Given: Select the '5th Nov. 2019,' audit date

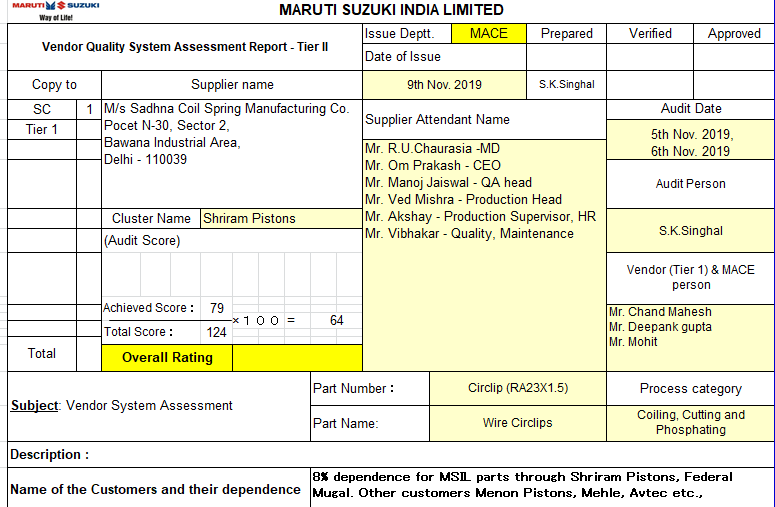Looking at the screenshot, I should 692,134.
